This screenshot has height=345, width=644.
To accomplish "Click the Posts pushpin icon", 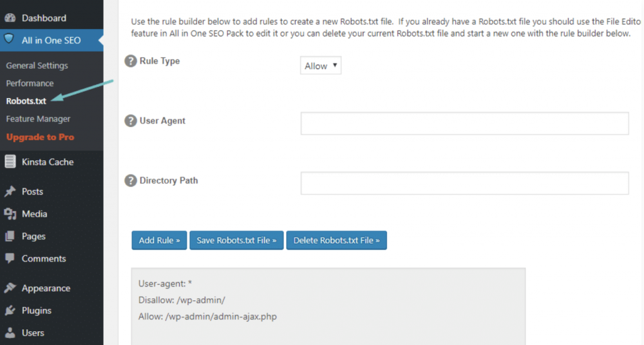I will pos(10,192).
